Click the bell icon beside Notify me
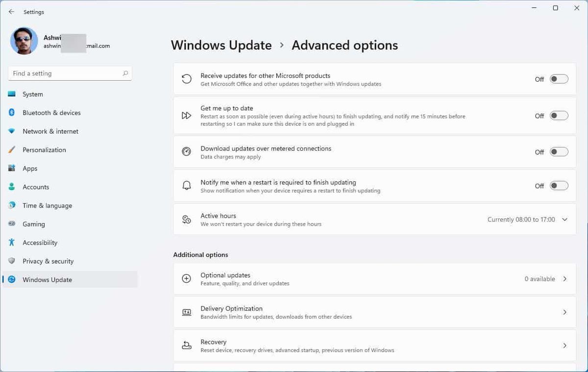Screen dimensions: 588x372 pyautogui.click(x=186, y=186)
